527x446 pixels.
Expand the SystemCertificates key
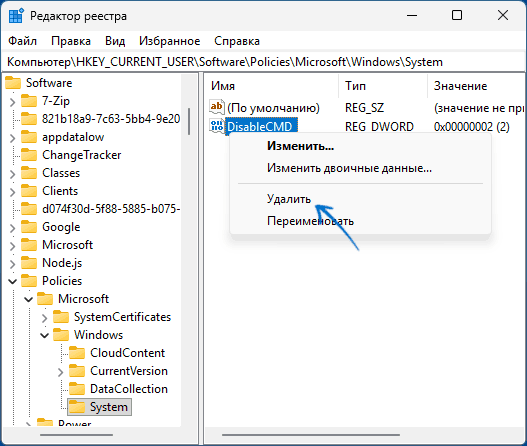(44, 317)
